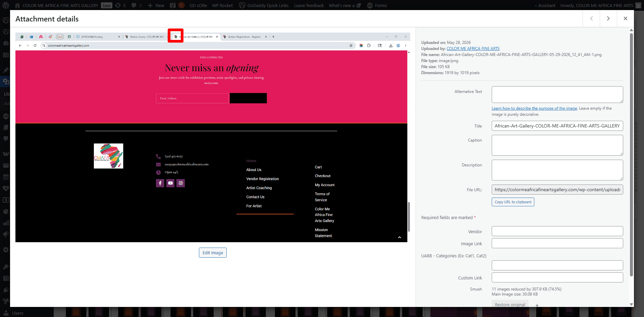Open the New content menu
The image size is (644, 317).
pyautogui.click(x=156, y=5)
